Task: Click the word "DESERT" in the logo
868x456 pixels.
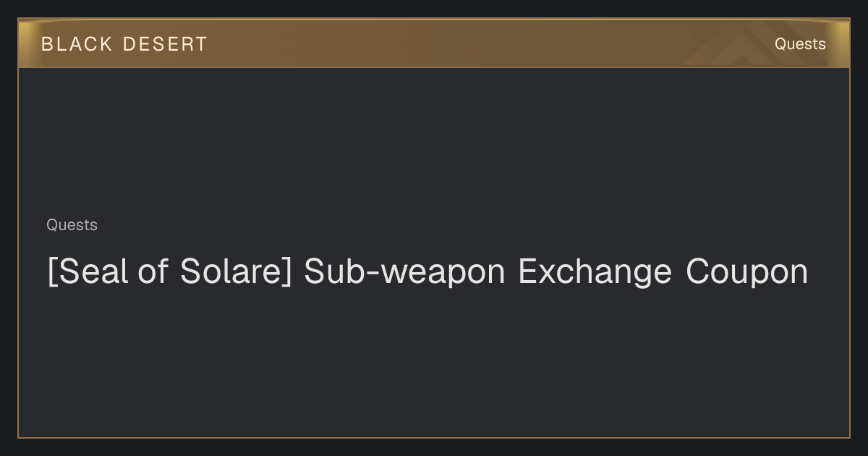Action: [165, 44]
